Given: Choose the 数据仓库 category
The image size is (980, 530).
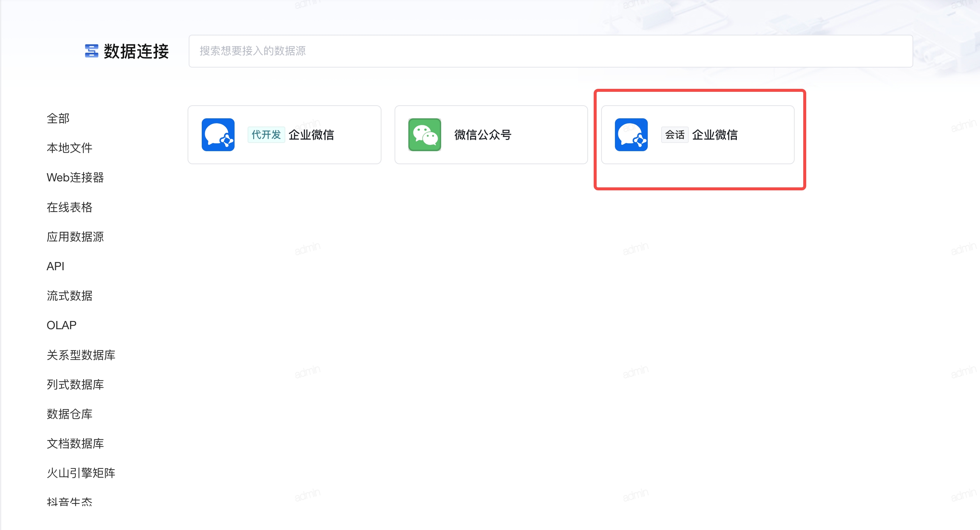Looking at the screenshot, I should (x=69, y=414).
